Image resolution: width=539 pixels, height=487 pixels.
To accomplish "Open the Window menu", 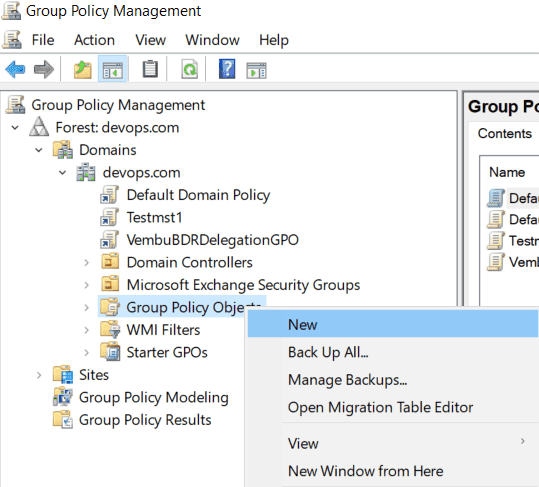I will click(x=212, y=40).
